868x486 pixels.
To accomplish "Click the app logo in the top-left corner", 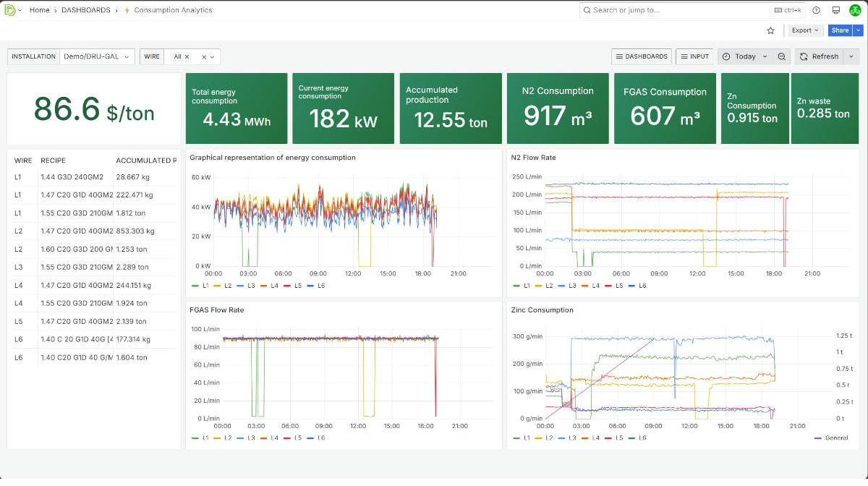I will coord(10,10).
